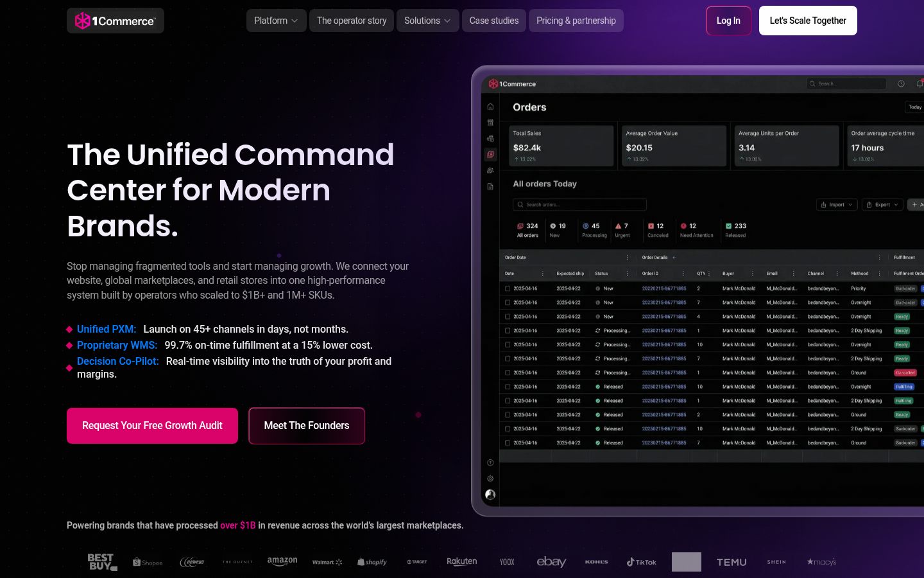The image size is (924, 578).
Task: Open the settings gear in the dashboard sidebar
Action: [x=490, y=478]
